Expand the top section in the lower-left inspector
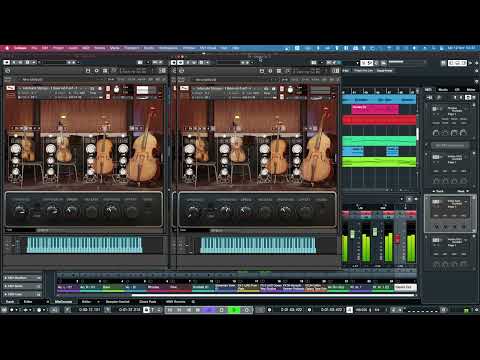Screen dimensions: 480x360 22,278
